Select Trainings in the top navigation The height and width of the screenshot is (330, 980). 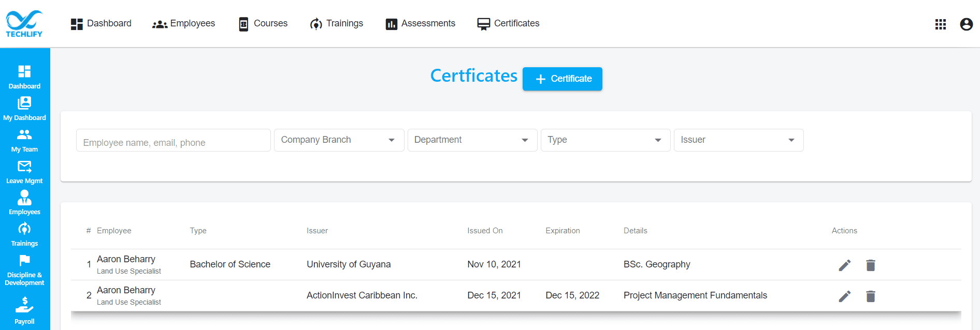(336, 24)
